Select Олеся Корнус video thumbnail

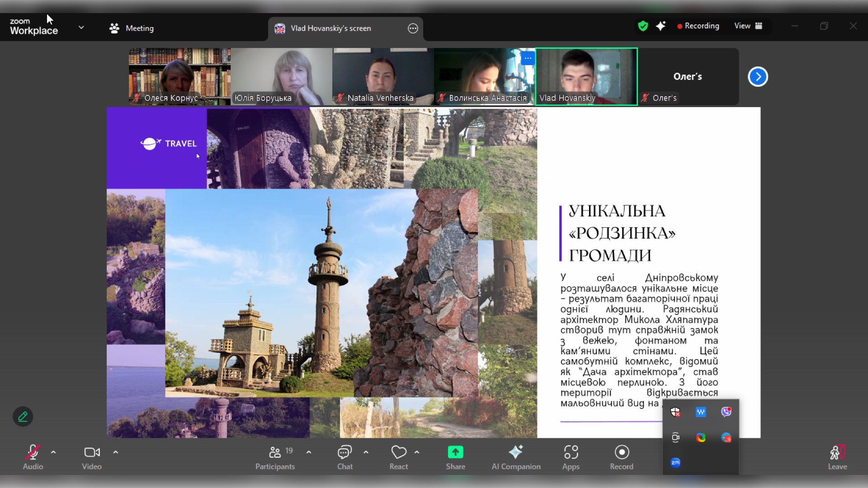pyautogui.click(x=179, y=76)
